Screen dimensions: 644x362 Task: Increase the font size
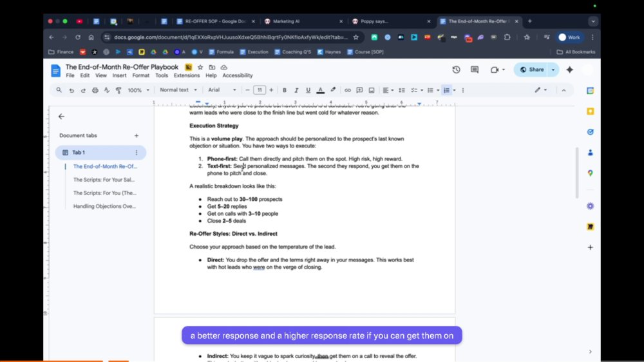(x=271, y=90)
